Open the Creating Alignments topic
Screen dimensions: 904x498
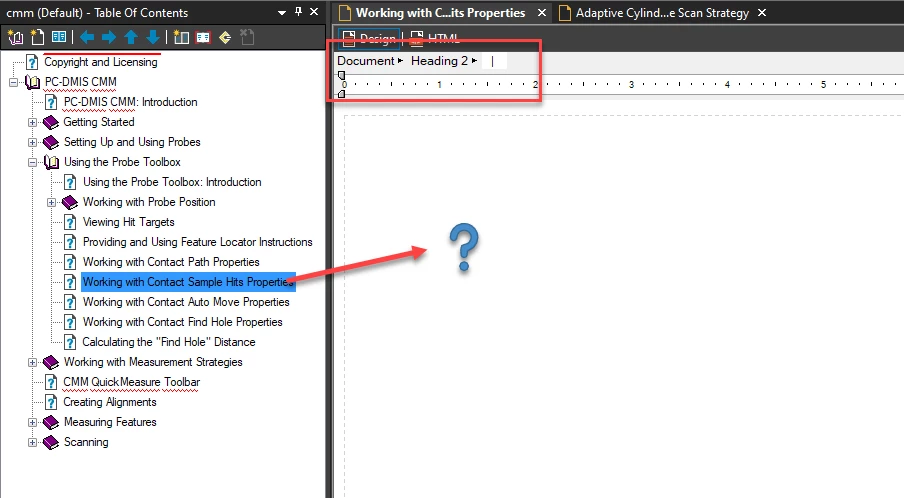tap(110, 402)
